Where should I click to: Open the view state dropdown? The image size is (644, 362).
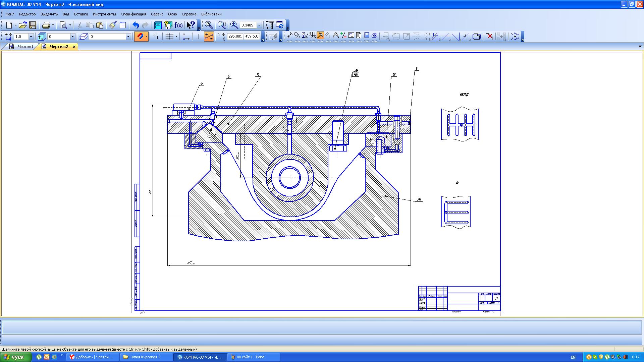tap(72, 37)
